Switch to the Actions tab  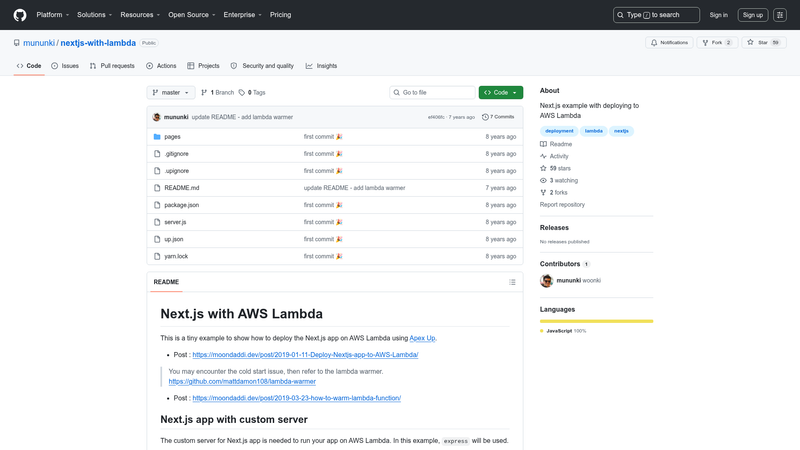point(161,66)
